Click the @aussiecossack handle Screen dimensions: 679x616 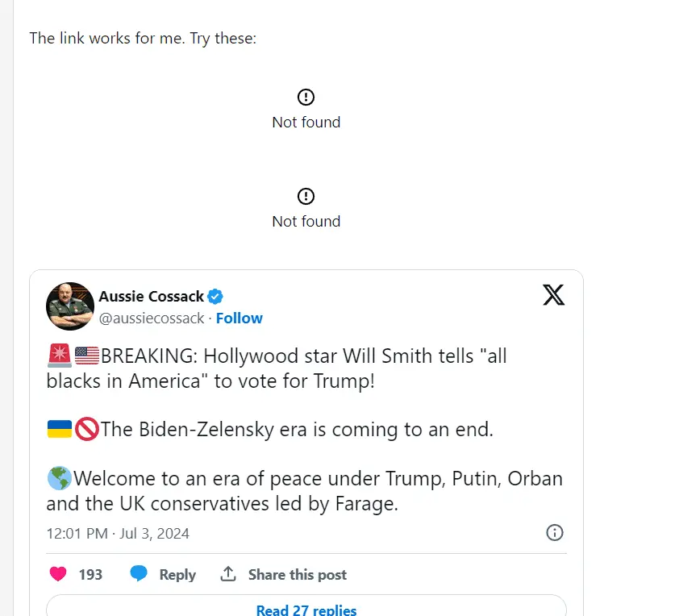click(x=152, y=318)
